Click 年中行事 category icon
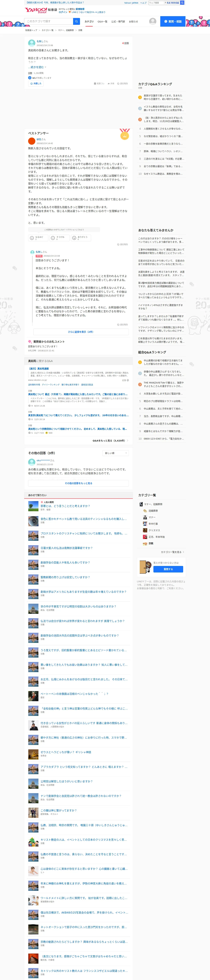The image size is (210, 980). pyautogui.click(x=145, y=524)
